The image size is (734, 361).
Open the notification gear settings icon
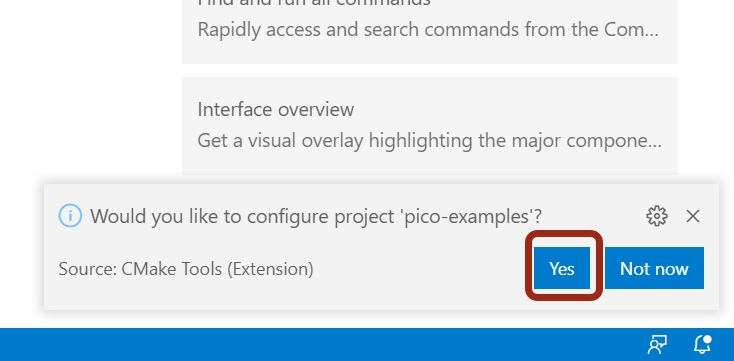click(x=657, y=216)
